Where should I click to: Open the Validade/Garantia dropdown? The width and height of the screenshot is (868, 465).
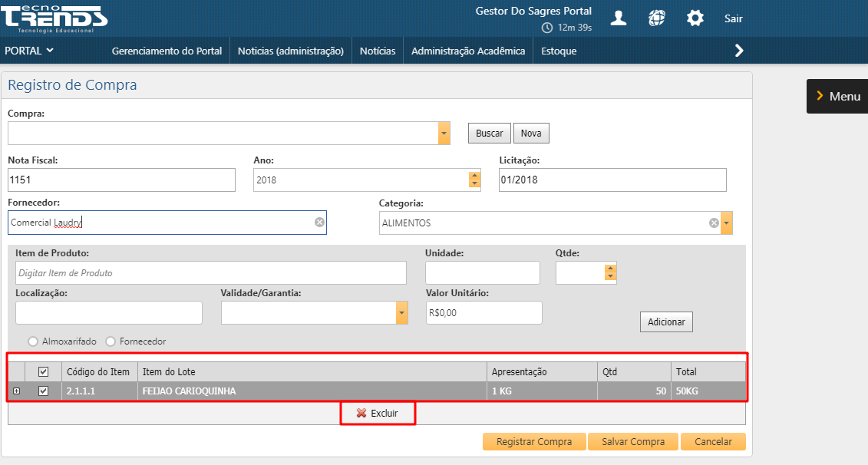pyautogui.click(x=401, y=312)
